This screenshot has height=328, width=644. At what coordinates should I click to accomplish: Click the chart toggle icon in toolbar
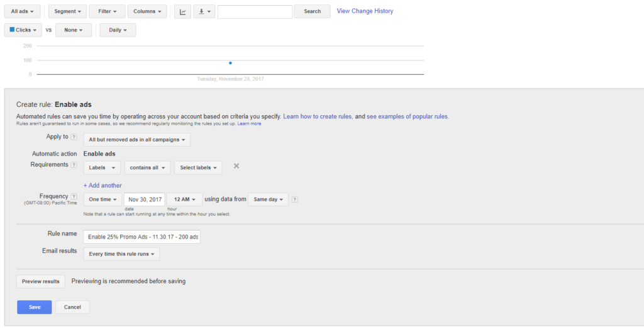[182, 11]
